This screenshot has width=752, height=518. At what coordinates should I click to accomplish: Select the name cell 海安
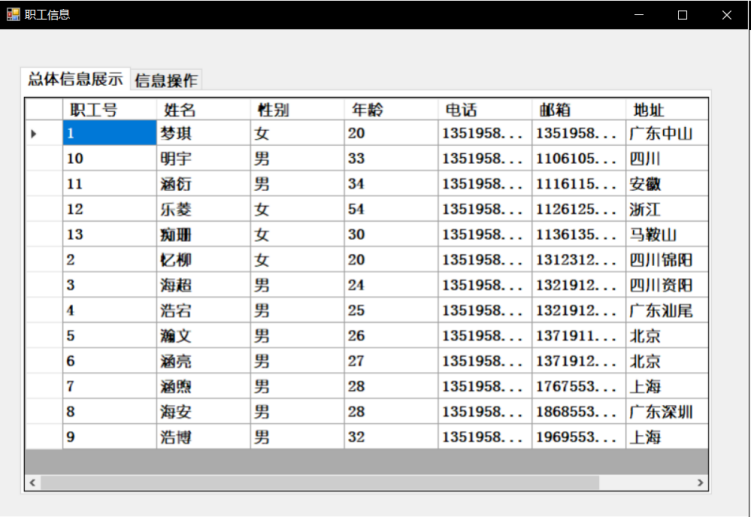pos(203,412)
